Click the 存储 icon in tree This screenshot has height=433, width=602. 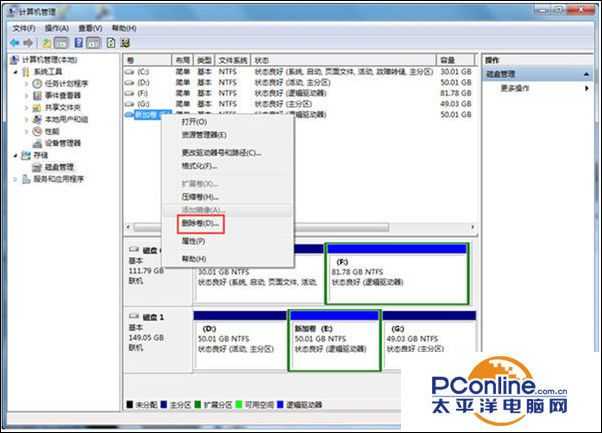(x=26, y=155)
